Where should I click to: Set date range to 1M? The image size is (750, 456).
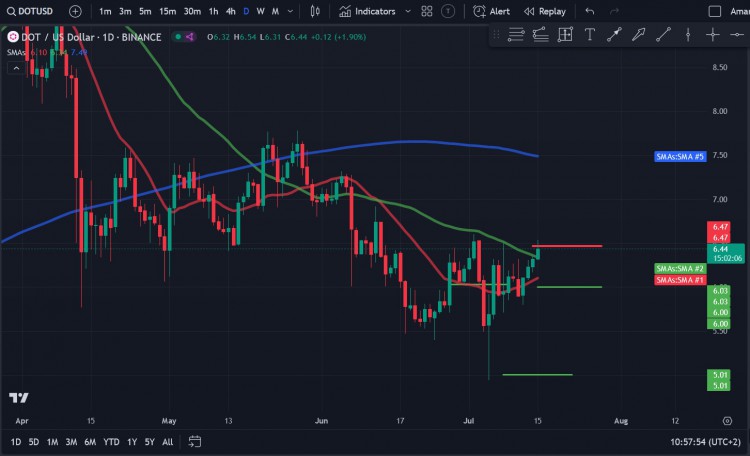coord(52,442)
